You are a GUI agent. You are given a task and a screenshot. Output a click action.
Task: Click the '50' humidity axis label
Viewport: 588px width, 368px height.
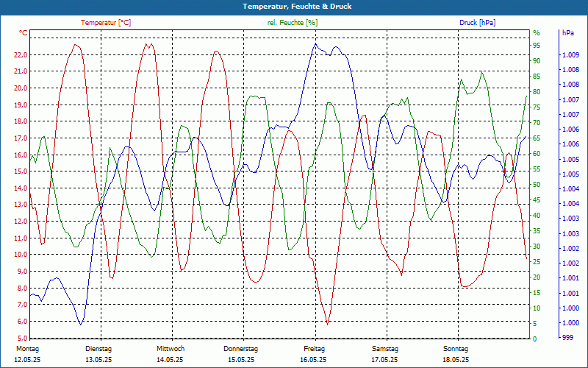537,185
